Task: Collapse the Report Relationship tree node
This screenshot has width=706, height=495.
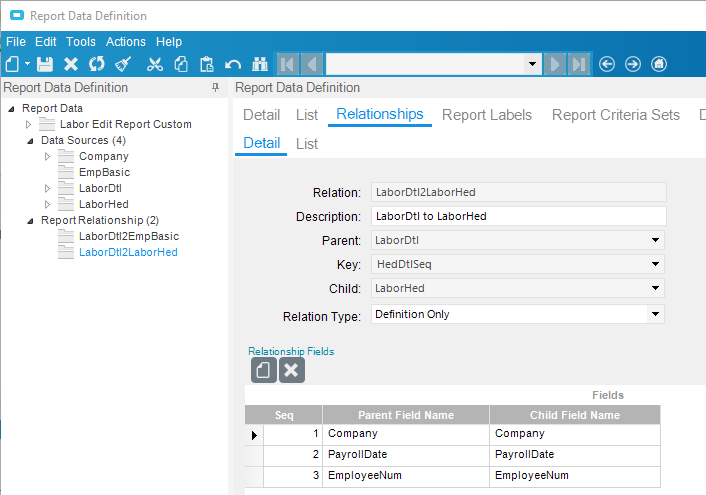Action: [31, 220]
